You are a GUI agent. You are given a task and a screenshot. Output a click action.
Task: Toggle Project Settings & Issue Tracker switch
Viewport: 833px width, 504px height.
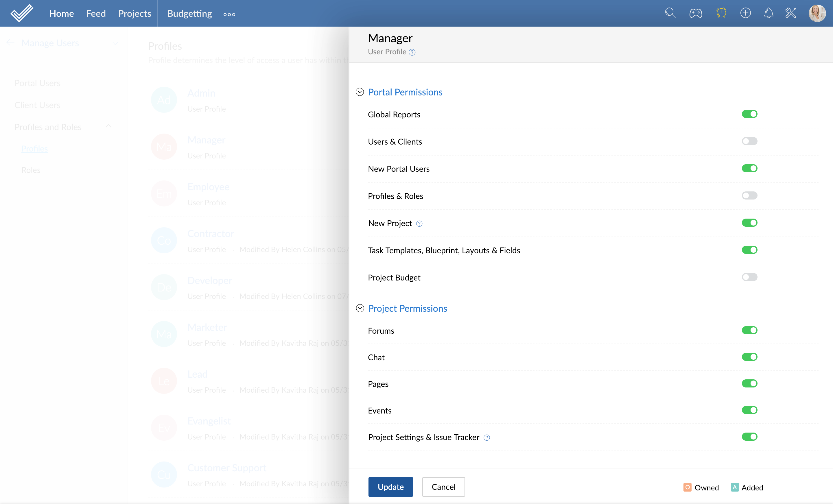pyautogui.click(x=749, y=437)
